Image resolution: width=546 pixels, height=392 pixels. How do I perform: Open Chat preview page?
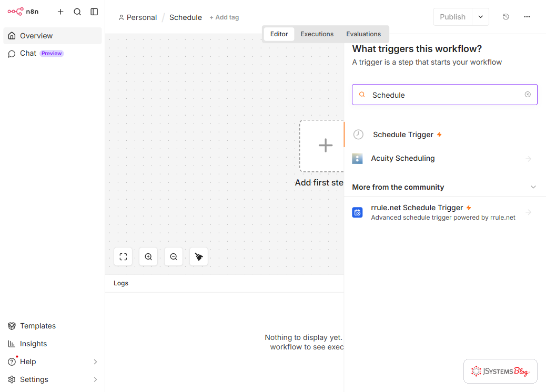pyautogui.click(x=53, y=54)
